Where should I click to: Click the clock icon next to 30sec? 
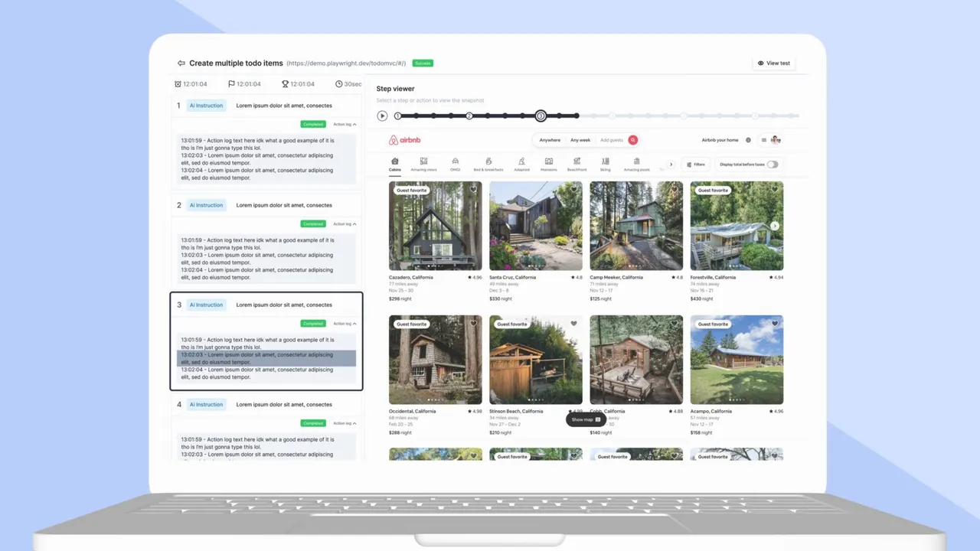[x=338, y=84]
